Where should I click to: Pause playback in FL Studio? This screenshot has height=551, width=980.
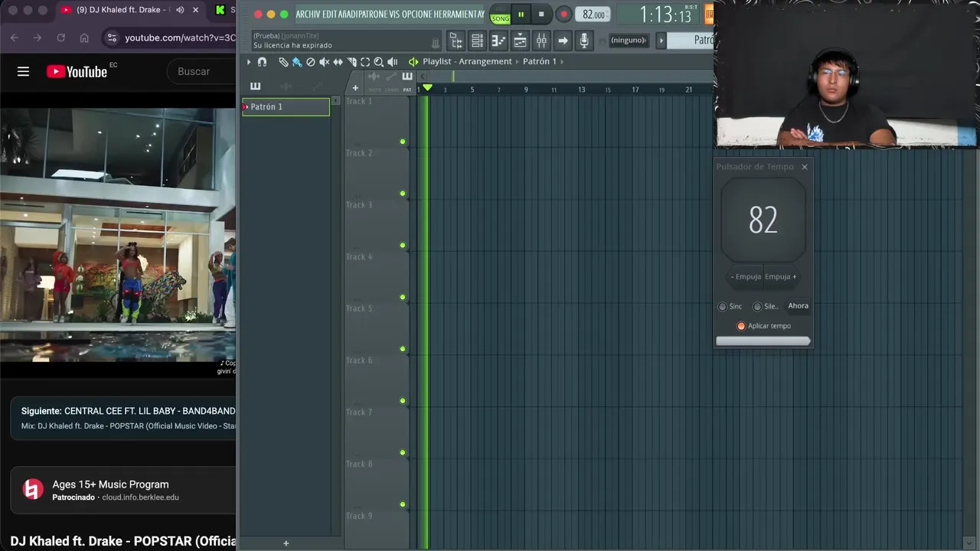point(521,15)
